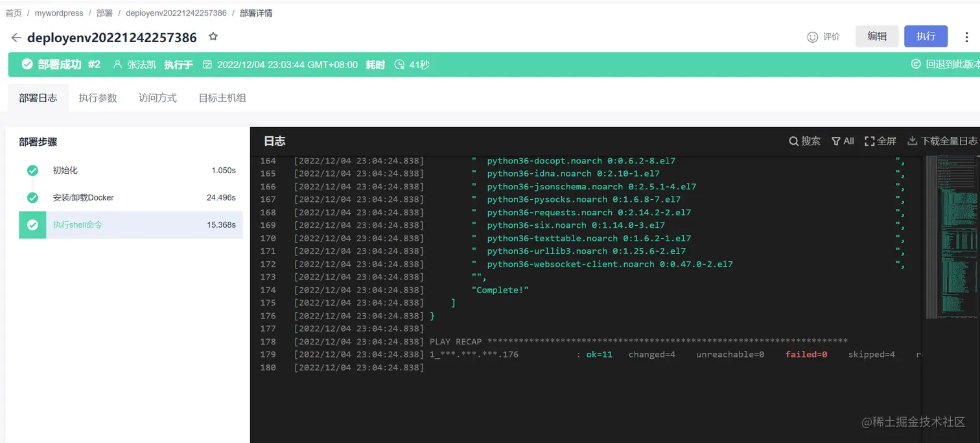Click the 执行 button
Viewport: 980px width, 443px height.
926,36
